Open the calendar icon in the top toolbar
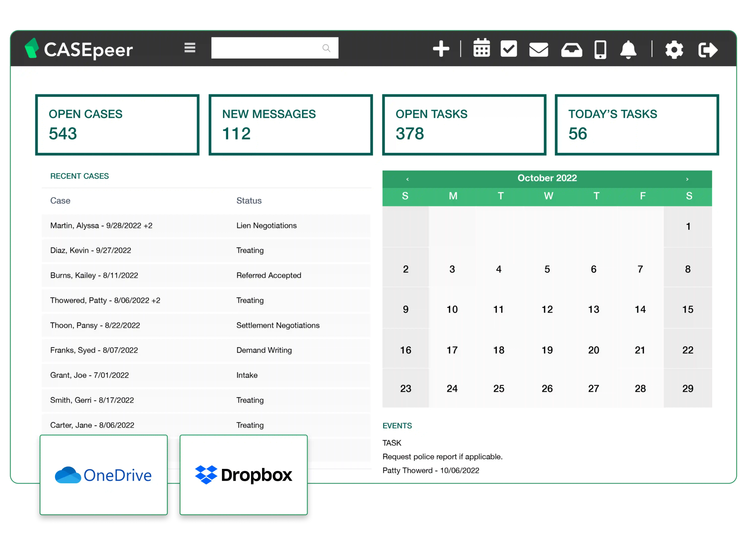The width and height of the screenshot is (747, 560). (481, 49)
